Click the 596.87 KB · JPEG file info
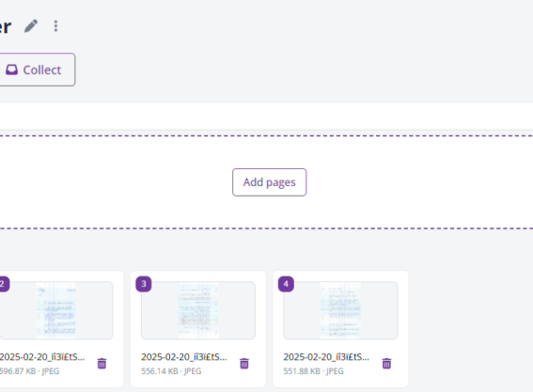 pos(29,371)
